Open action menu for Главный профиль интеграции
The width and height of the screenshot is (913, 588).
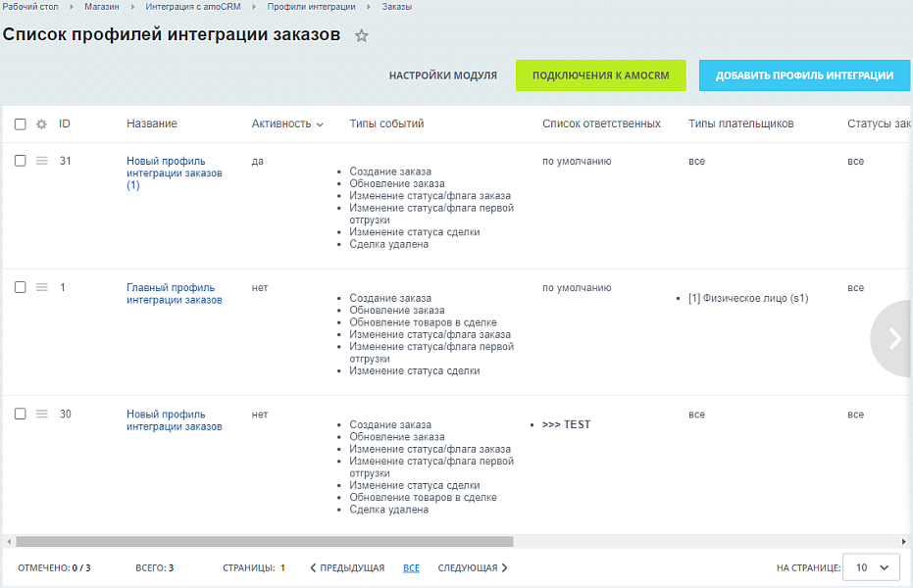(x=39, y=288)
